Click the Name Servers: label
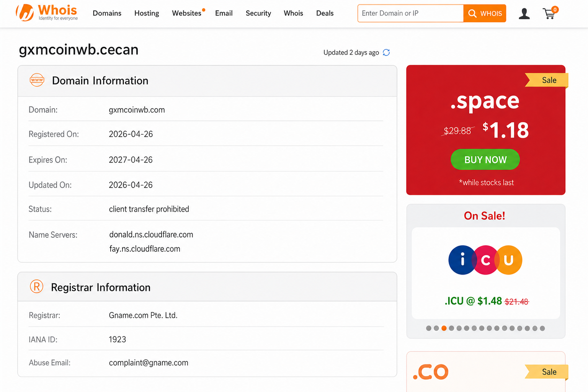The height and width of the screenshot is (392, 588). (x=53, y=235)
